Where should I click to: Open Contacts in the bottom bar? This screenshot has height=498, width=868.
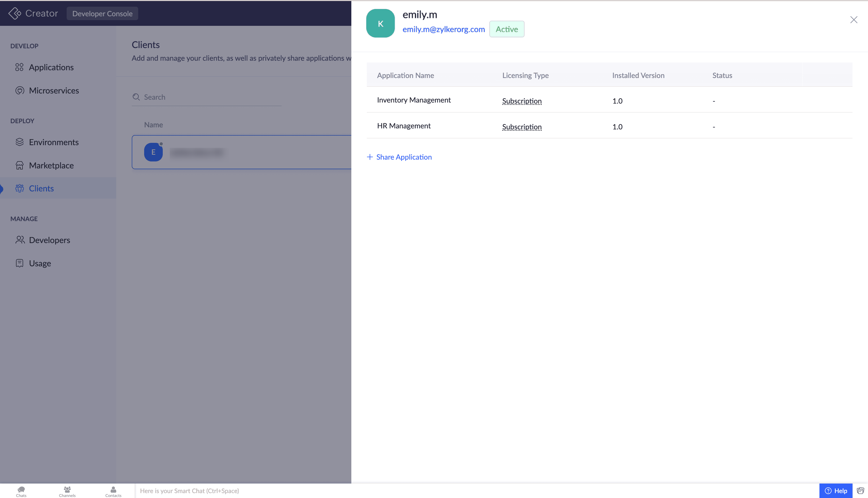113,492
